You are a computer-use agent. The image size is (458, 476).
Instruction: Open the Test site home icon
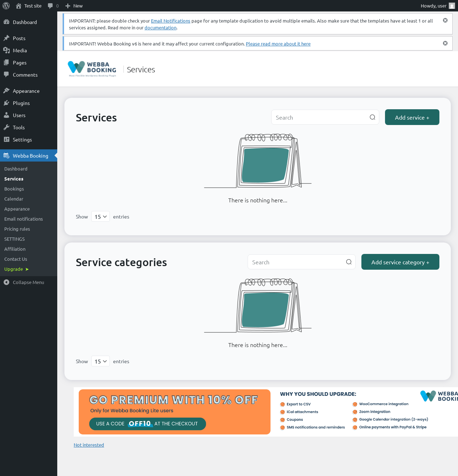(x=19, y=6)
